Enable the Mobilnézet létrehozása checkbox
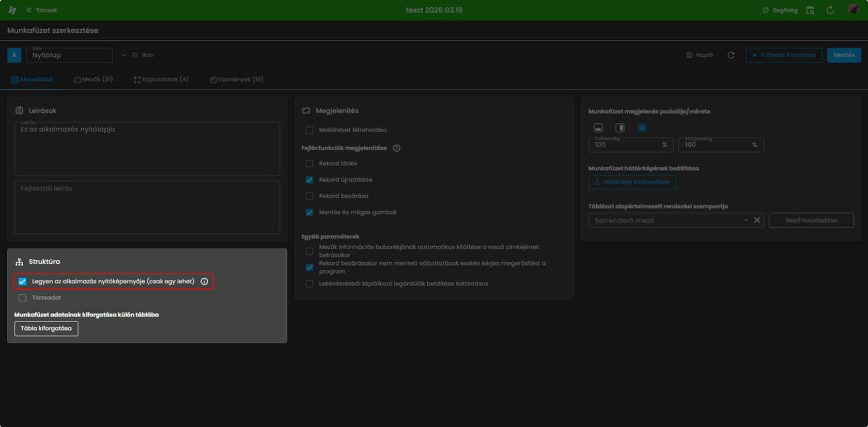Screen dimensions: 868x427 pyautogui.click(x=309, y=130)
